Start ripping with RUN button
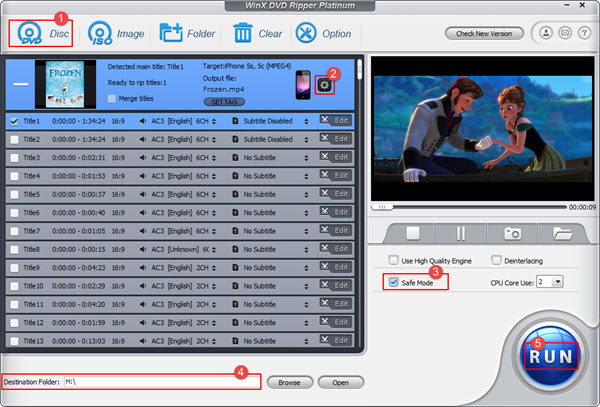Screen dimensions: 600x407 click(x=551, y=357)
